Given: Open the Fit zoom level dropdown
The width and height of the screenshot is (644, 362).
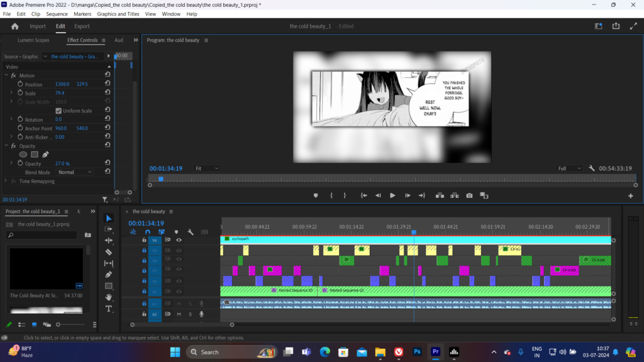Looking at the screenshot, I should pyautogui.click(x=206, y=168).
